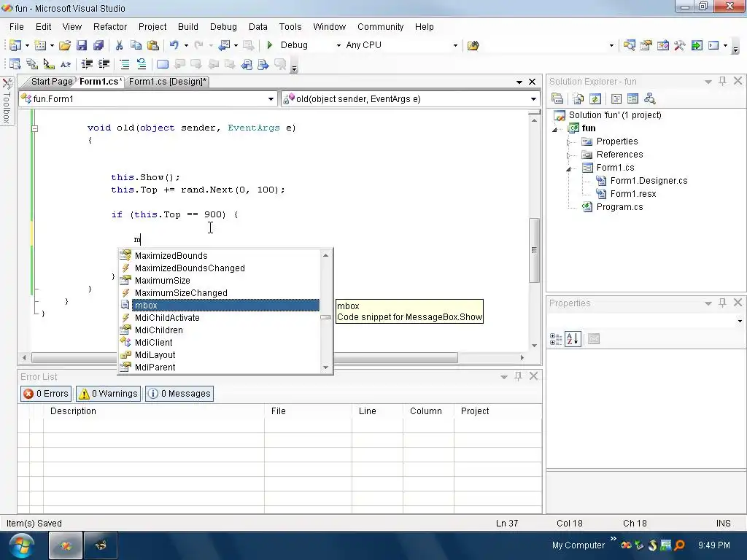Pin the Solution Explorer panel
Viewport: 747px width, 560px height.
pos(723,81)
